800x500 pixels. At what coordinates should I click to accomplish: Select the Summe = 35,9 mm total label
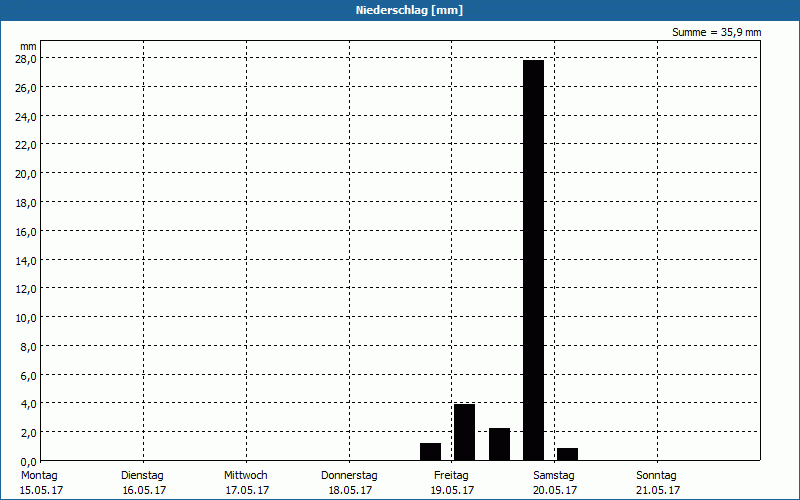[716, 33]
